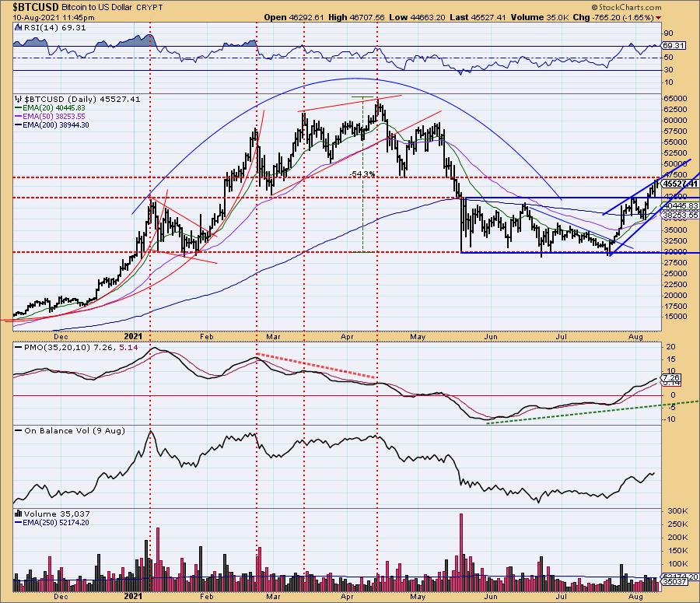Click the -54.3% decline annotation

click(x=362, y=174)
